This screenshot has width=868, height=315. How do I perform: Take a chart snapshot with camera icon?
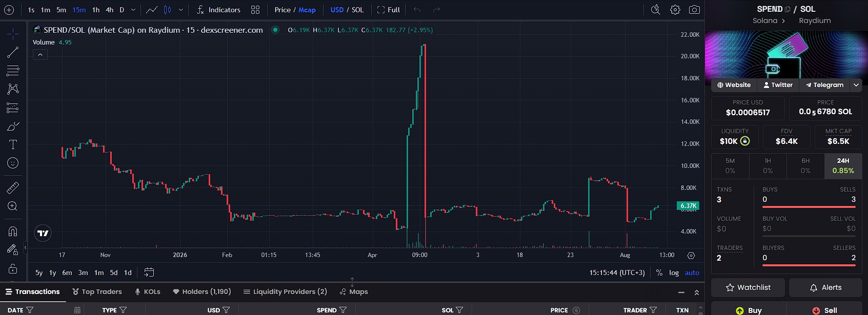(x=694, y=10)
